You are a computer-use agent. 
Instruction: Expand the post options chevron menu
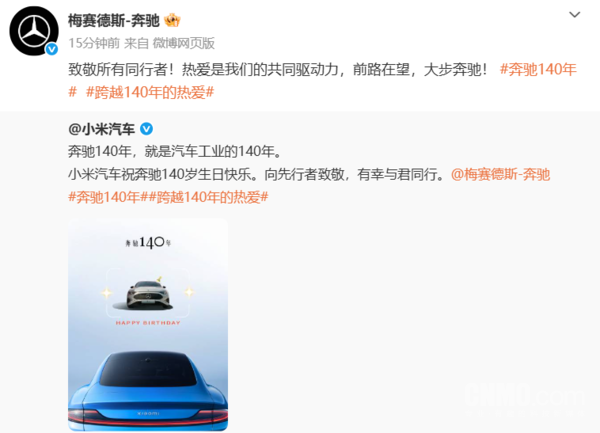pos(574,15)
